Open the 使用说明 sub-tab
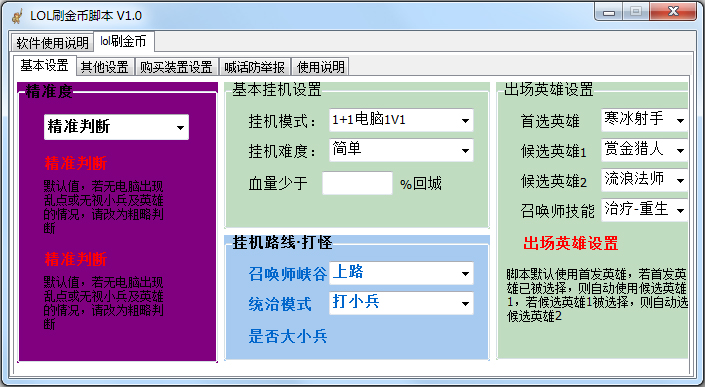This screenshot has width=705, height=387. pyautogui.click(x=321, y=67)
